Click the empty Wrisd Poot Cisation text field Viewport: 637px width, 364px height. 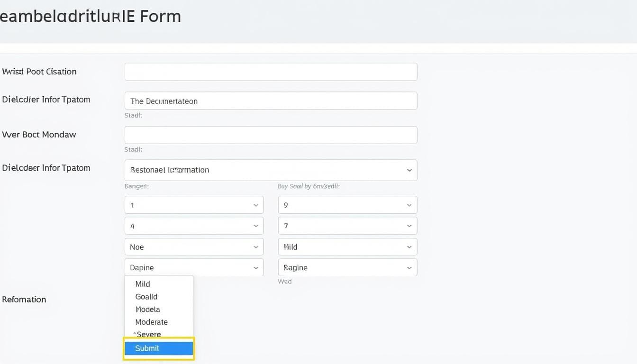pyautogui.click(x=271, y=72)
